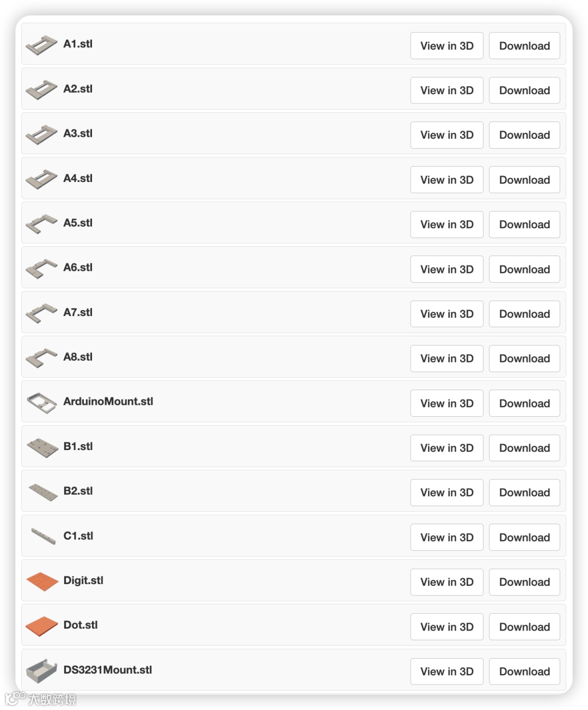The width and height of the screenshot is (588, 710).
Task: Open 3D view for A4.stl
Action: pyautogui.click(x=446, y=180)
